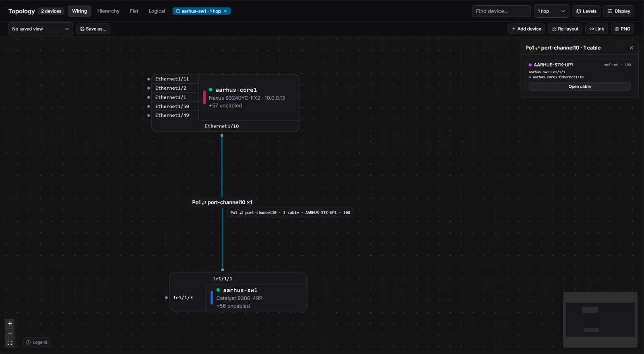Remove the aarhus-sw1 1 hop filter chip

pyautogui.click(x=225, y=11)
